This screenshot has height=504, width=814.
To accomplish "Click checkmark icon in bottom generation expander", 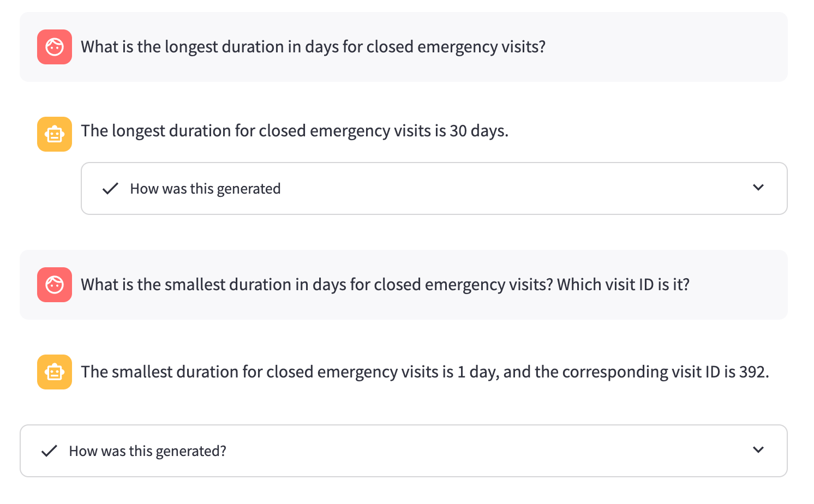I will click(49, 451).
